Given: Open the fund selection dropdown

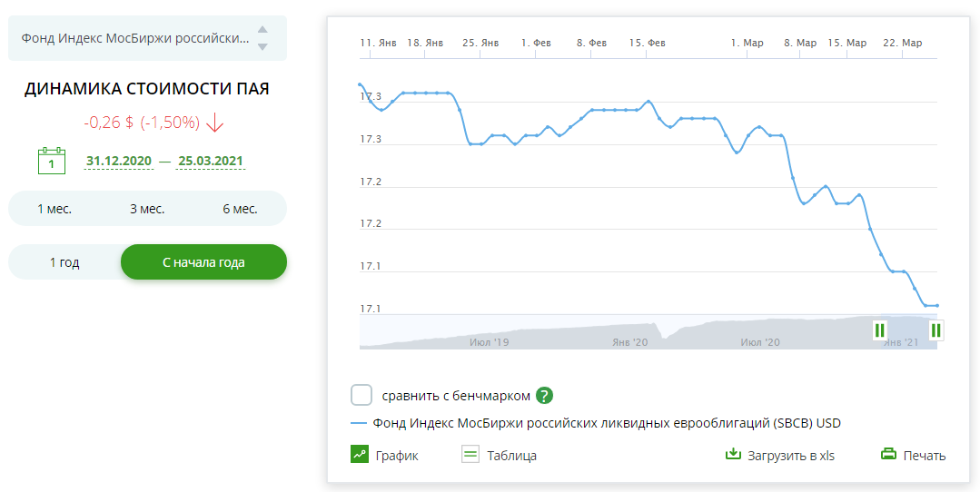Looking at the screenshot, I should (x=136, y=38).
